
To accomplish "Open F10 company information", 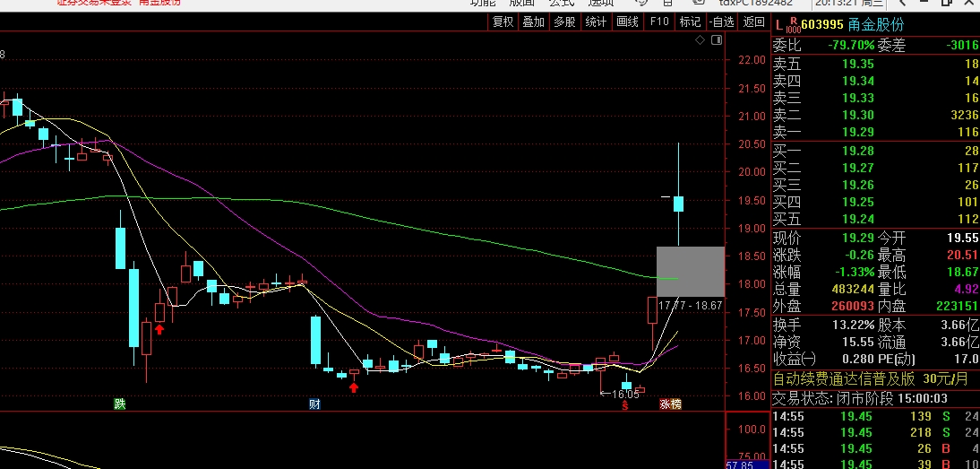I will [x=658, y=22].
